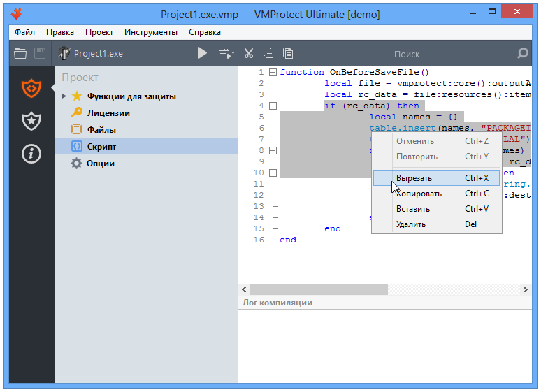Choose Удалить in context menu
The image size is (541, 392).
pos(436,224)
